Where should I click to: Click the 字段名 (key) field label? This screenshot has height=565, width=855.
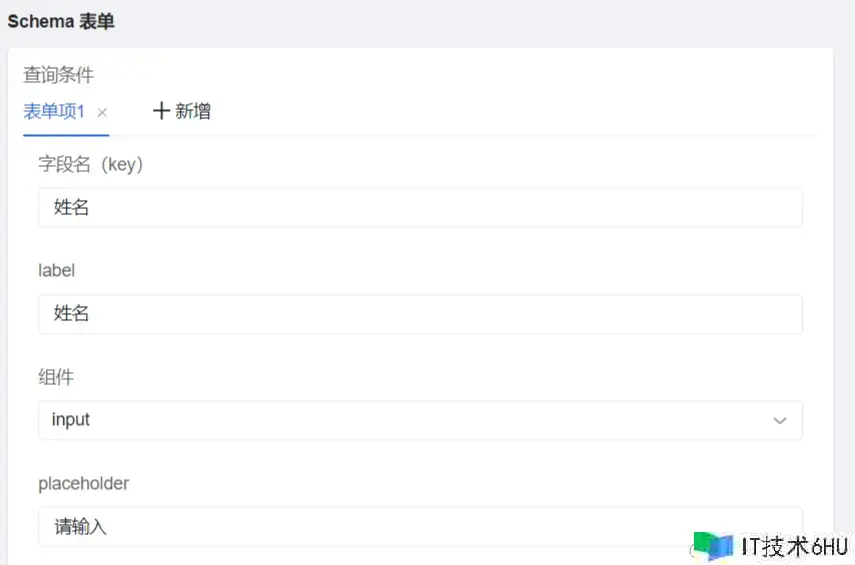91,165
